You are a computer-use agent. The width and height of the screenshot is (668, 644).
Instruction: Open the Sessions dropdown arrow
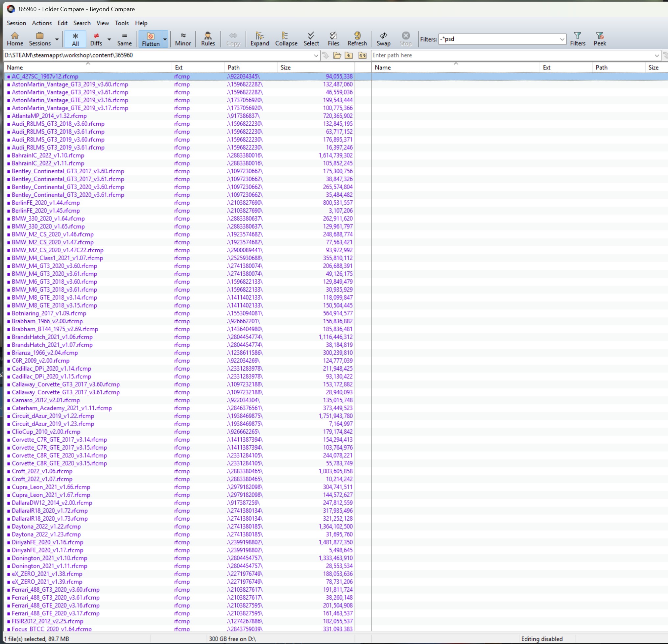pyautogui.click(x=57, y=39)
